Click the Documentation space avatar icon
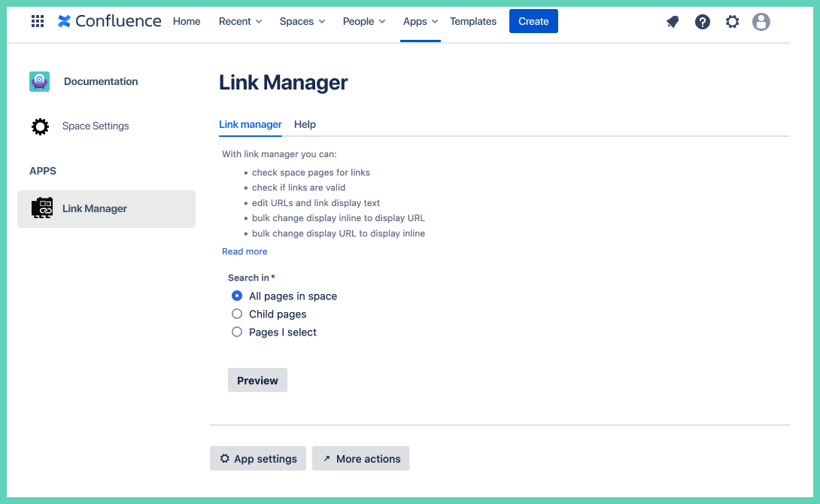The image size is (820, 504). (x=39, y=81)
